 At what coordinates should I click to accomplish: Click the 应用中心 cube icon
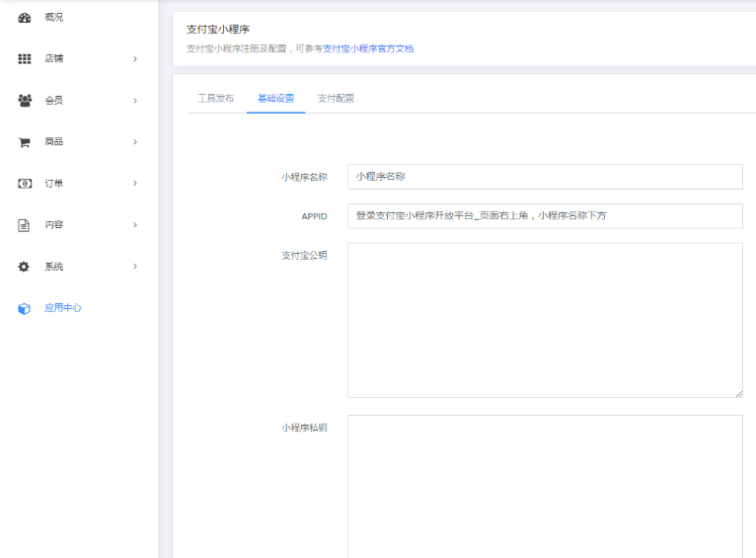pos(25,308)
